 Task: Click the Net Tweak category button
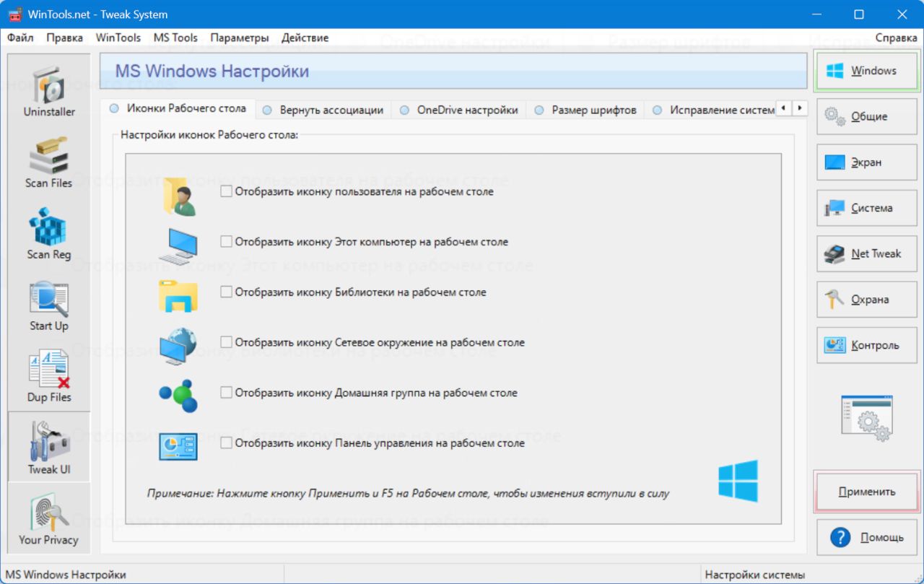(866, 254)
